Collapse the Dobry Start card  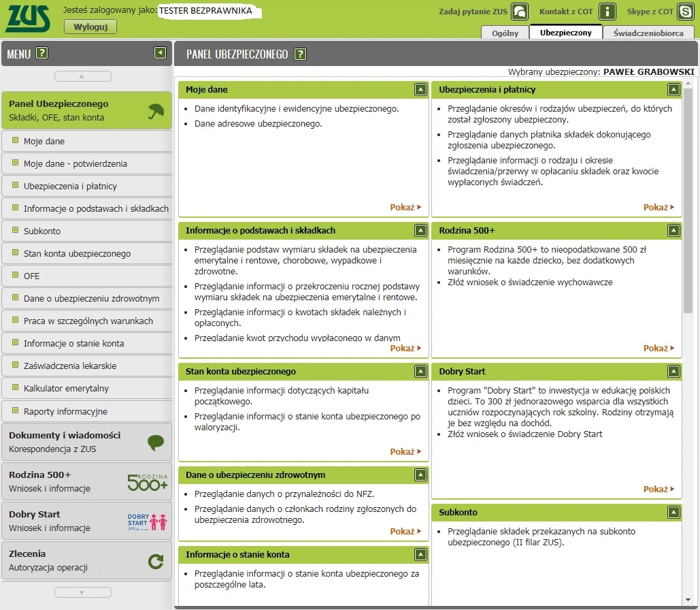[673, 371]
